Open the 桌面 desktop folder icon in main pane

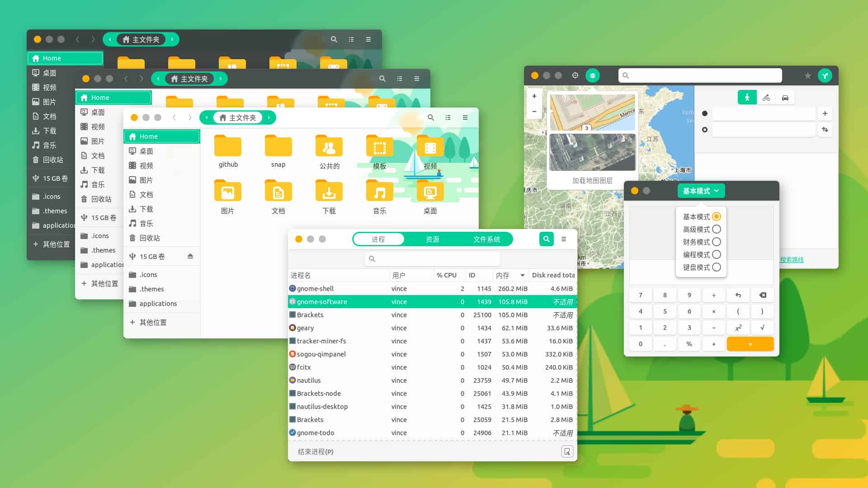(x=430, y=191)
